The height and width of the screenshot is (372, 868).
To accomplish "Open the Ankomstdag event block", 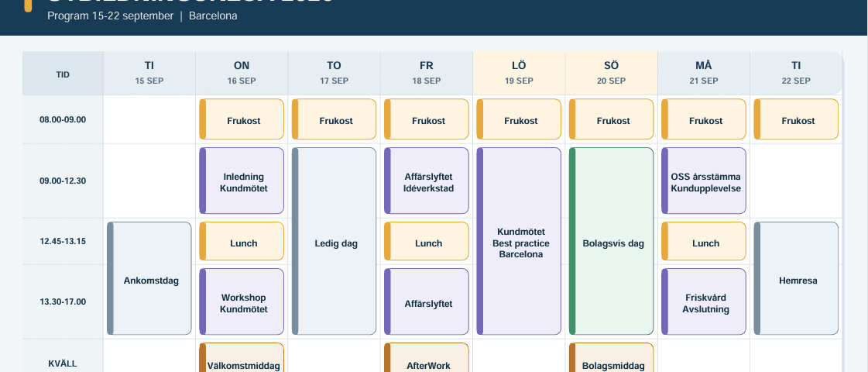I will tap(149, 278).
